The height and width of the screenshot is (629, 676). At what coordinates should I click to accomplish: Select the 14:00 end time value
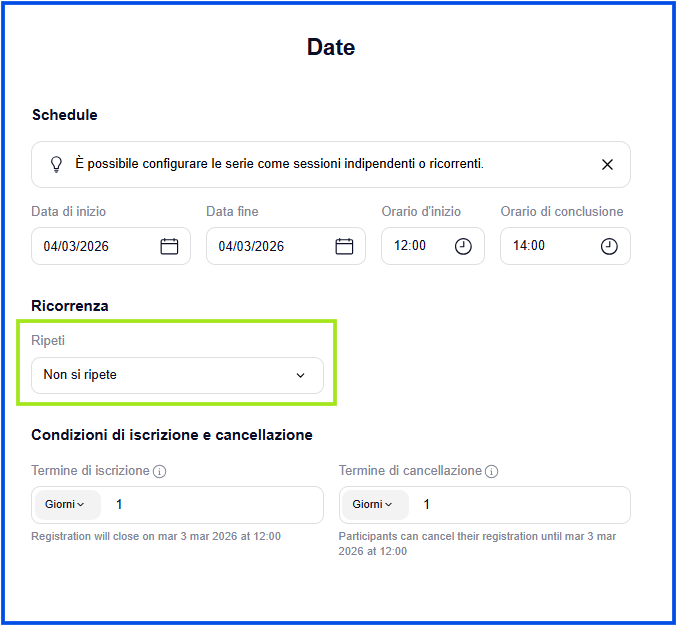528,246
